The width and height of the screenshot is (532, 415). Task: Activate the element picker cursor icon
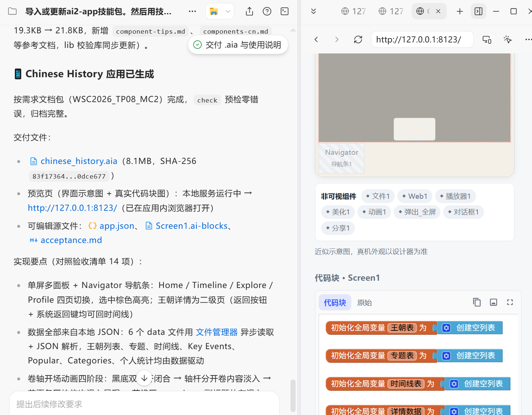507,39
